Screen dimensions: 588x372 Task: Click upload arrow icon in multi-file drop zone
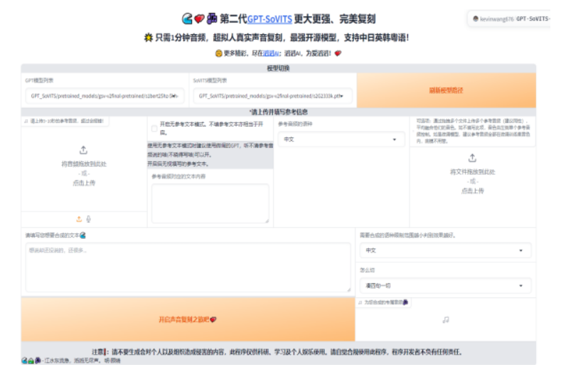(x=472, y=158)
